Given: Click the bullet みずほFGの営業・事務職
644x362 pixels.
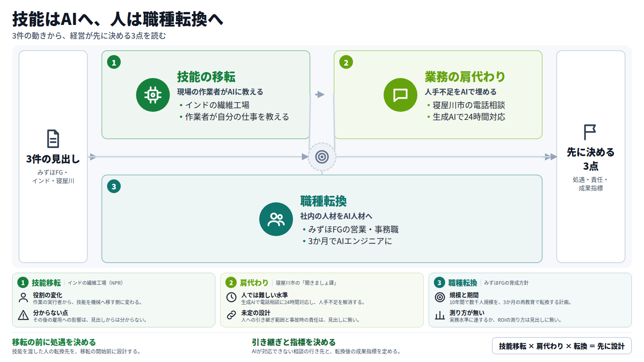Looking at the screenshot, I should (353, 229).
